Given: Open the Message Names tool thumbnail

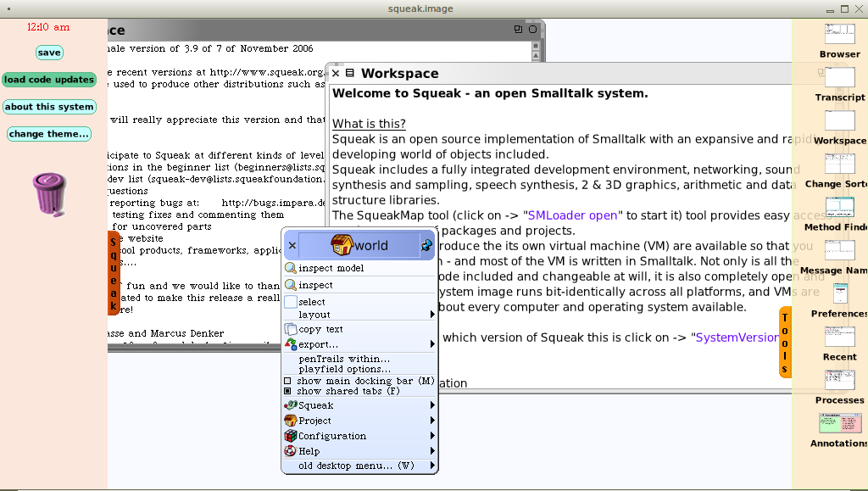Looking at the screenshot, I should point(839,250).
